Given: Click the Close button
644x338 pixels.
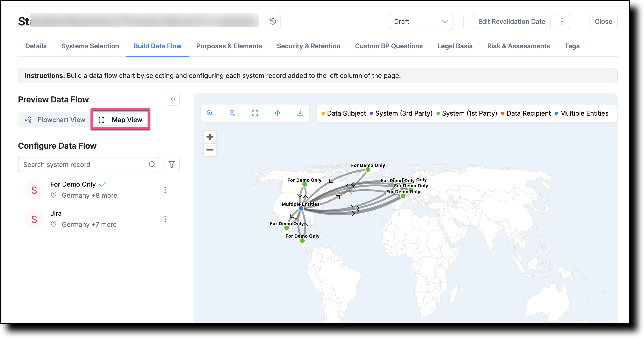Looking at the screenshot, I should 603,22.
